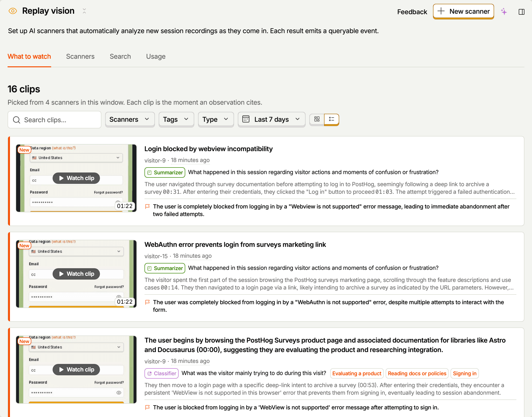This screenshot has height=417, width=532.
Task: Watch clip for WebAuthn error session
Action: [x=76, y=274]
